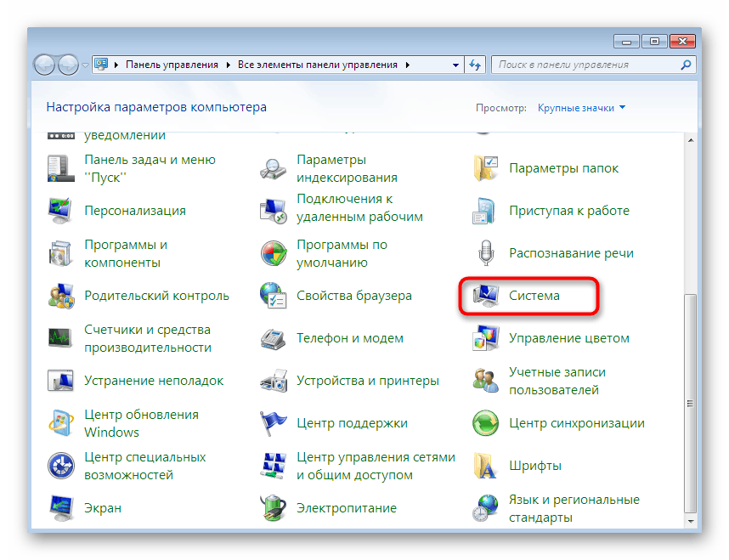The image size is (729, 560).
Task: Open the Параметры папок link
Action: pyautogui.click(x=563, y=168)
